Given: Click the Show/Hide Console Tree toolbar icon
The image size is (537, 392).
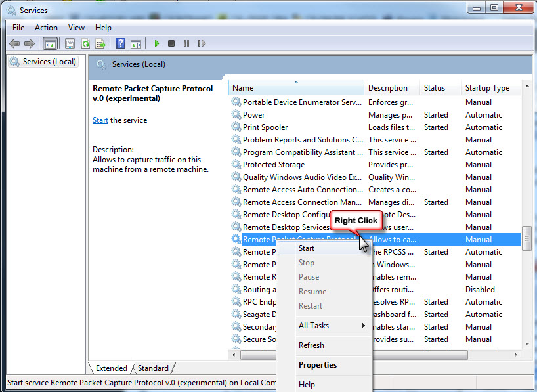Looking at the screenshot, I should tap(50, 44).
